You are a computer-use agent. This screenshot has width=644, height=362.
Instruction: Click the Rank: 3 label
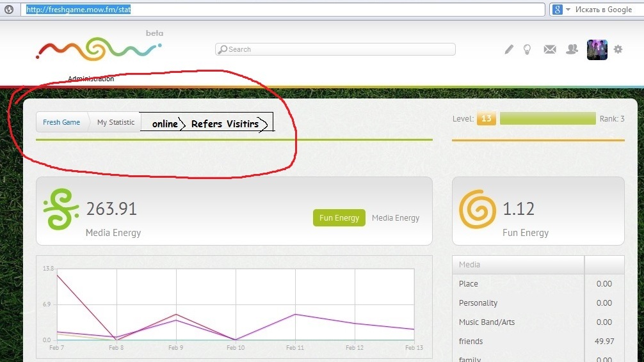[612, 118]
